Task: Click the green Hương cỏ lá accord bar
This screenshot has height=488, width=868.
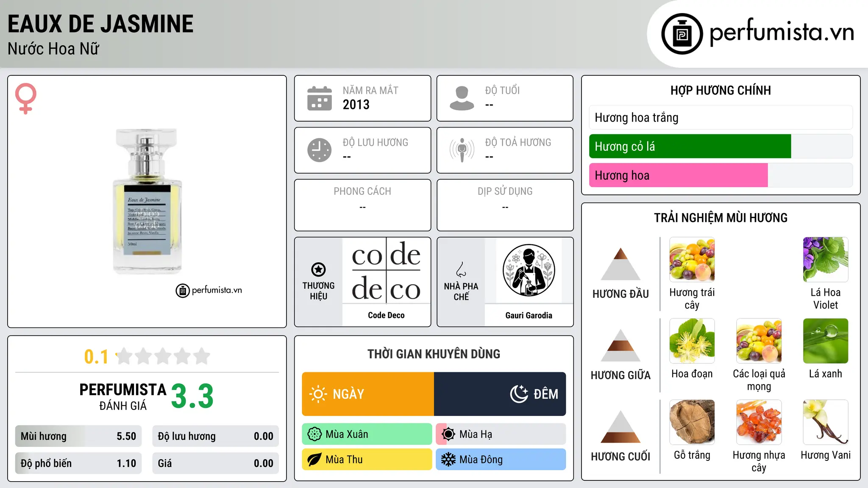Action: 690,146
